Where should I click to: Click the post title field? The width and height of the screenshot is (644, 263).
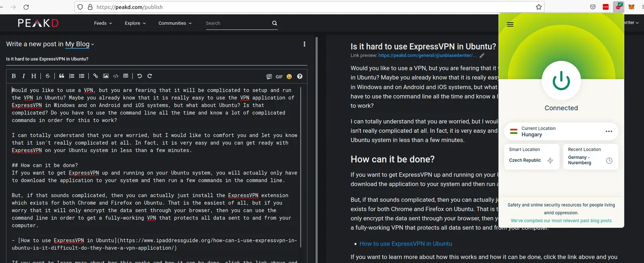(156, 59)
